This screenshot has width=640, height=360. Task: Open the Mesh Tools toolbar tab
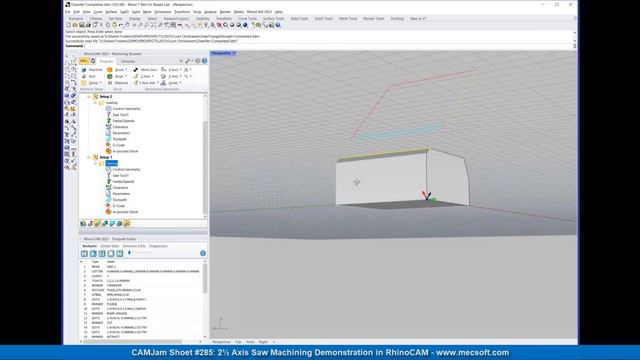(348, 19)
